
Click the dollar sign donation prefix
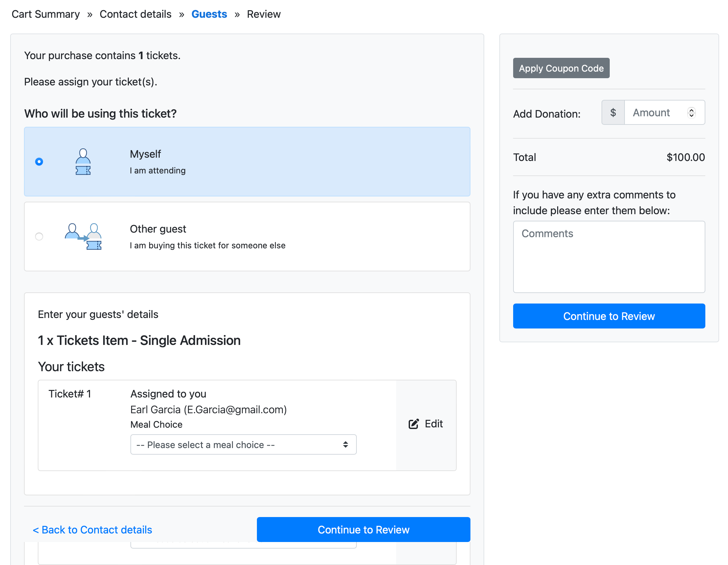tap(613, 113)
